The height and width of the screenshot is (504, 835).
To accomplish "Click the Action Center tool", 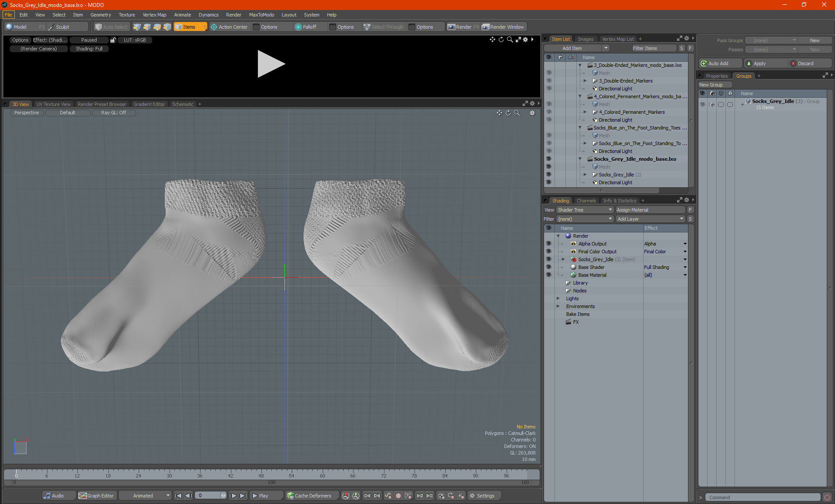I will 229,27.
